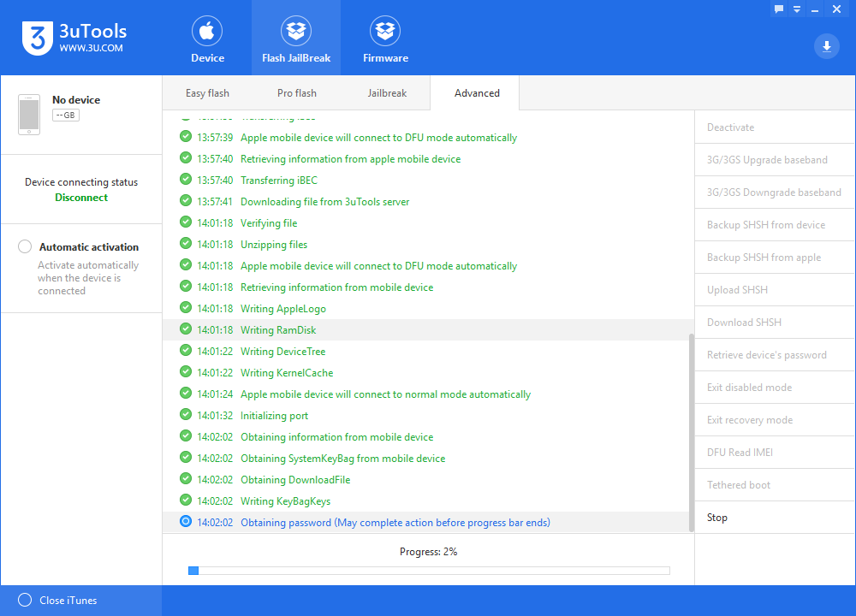Open the Jailbreak tab
The width and height of the screenshot is (856, 616).
tap(387, 93)
